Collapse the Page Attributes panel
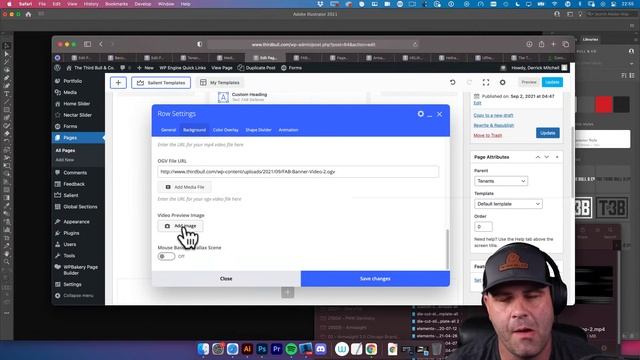Viewport: 640px width, 360px height. point(557,157)
